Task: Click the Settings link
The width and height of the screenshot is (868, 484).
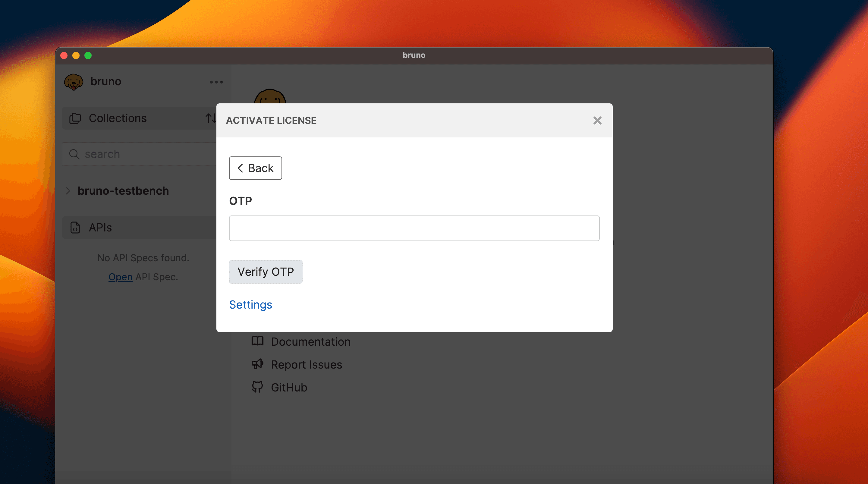Action: tap(251, 305)
